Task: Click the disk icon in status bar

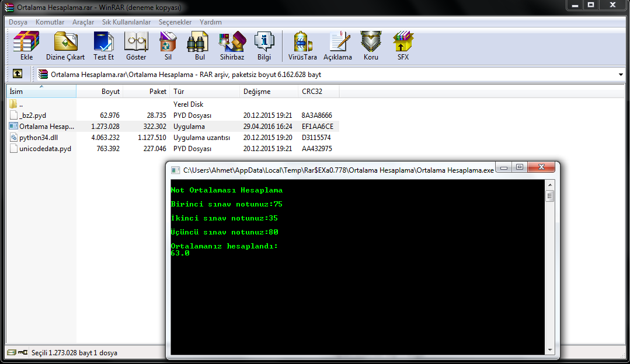Action: 11,352
